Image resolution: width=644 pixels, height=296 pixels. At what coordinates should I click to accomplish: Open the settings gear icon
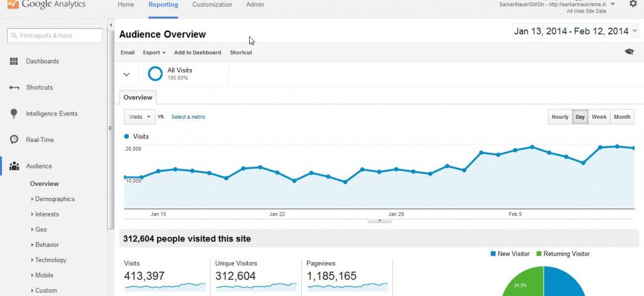pos(633,4)
